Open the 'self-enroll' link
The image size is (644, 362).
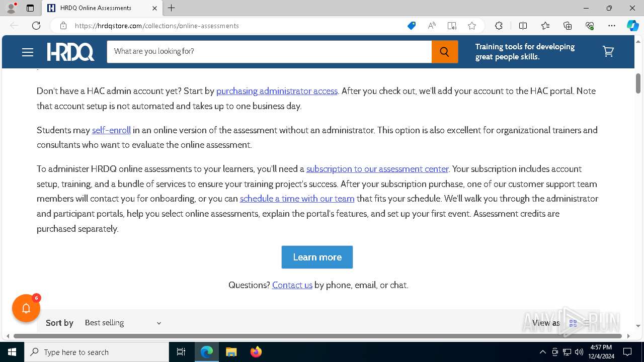coord(111,130)
